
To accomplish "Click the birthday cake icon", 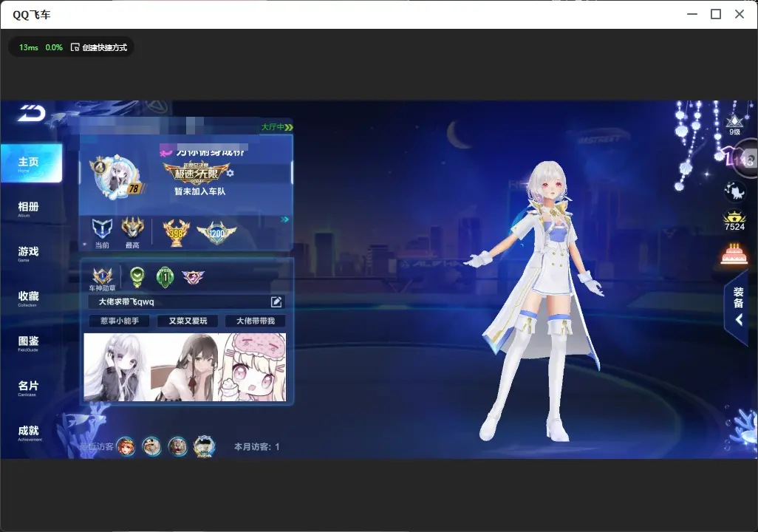I will click(x=734, y=254).
